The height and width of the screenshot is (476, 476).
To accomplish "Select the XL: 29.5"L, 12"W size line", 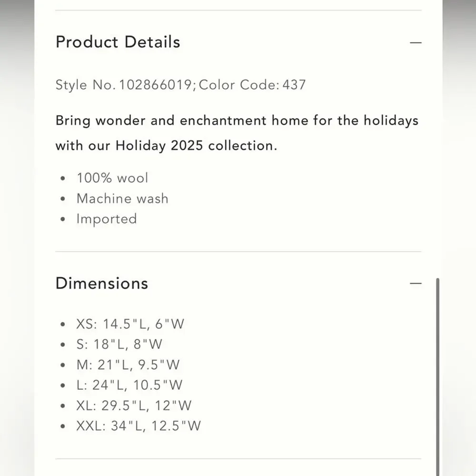I will [134, 406].
